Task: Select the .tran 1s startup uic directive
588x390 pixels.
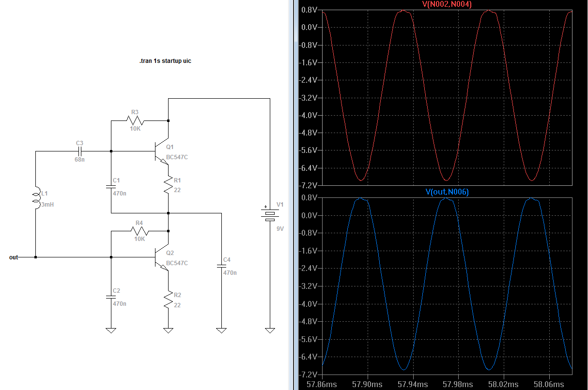Action: [165, 61]
